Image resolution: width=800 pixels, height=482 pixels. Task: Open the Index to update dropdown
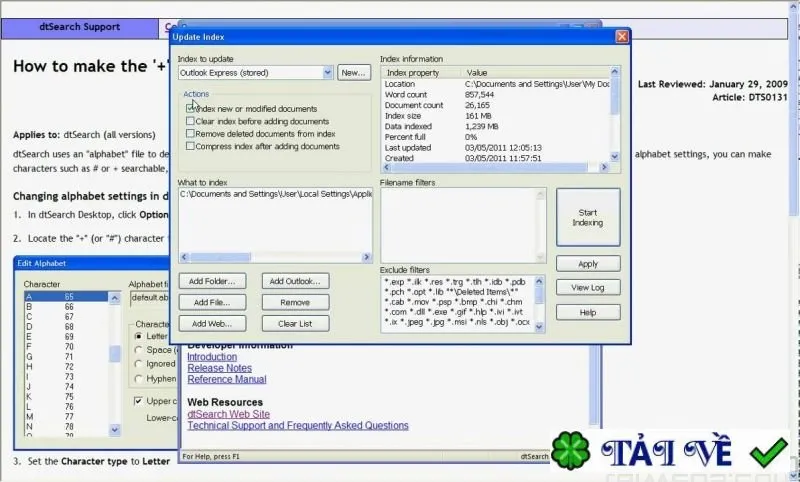coord(328,73)
